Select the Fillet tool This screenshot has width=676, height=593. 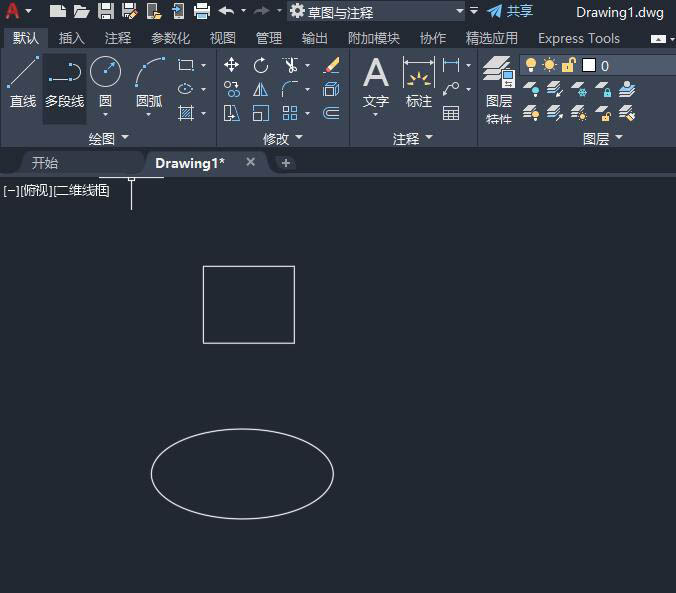pyautogui.click(x=290, y=89)
